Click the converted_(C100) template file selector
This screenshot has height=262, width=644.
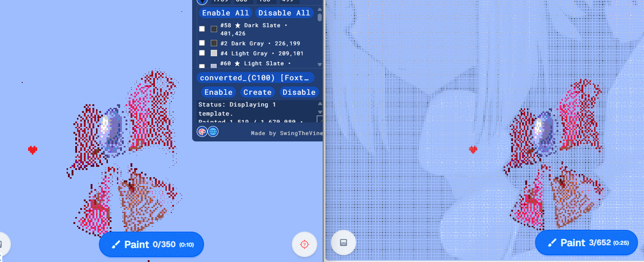click(256, 78)
